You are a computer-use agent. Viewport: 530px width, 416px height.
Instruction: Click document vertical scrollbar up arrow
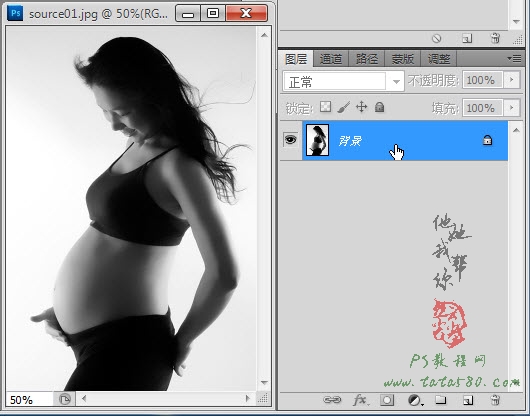pyautogui.click(x=265, y=35)
